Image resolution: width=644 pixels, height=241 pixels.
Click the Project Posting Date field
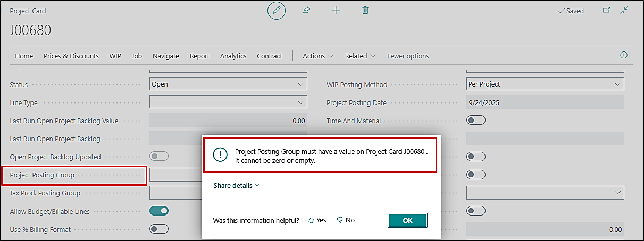click(x=545, y=103)
